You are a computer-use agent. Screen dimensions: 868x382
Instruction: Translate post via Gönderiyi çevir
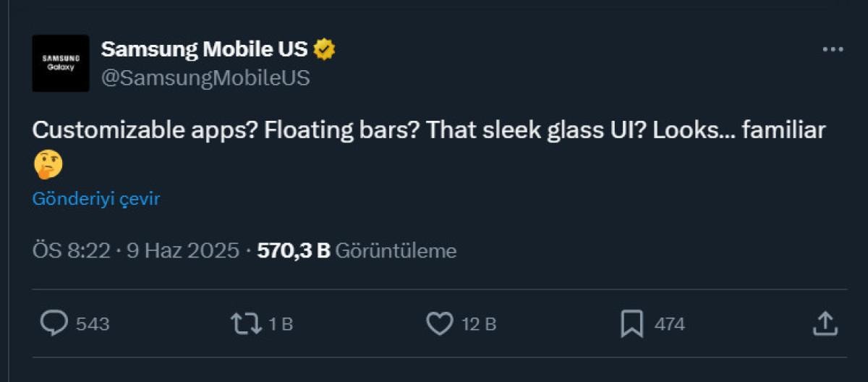point(95,199)
